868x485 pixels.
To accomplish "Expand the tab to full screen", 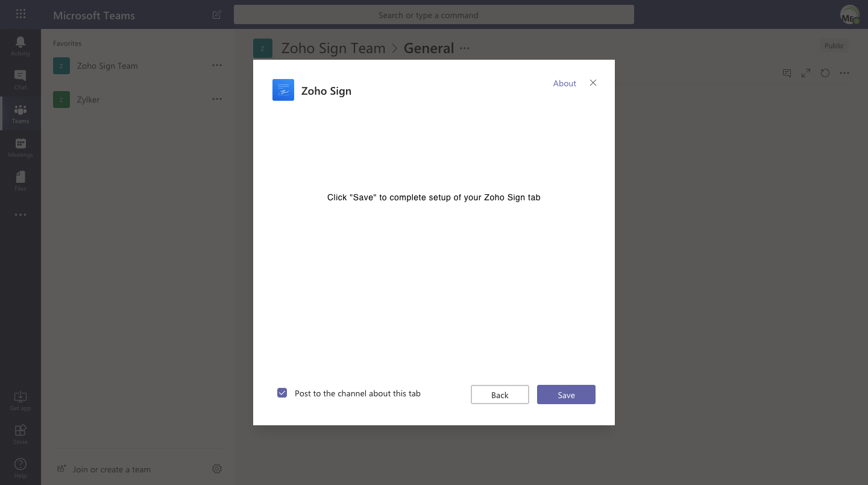I will coord(806,73).
